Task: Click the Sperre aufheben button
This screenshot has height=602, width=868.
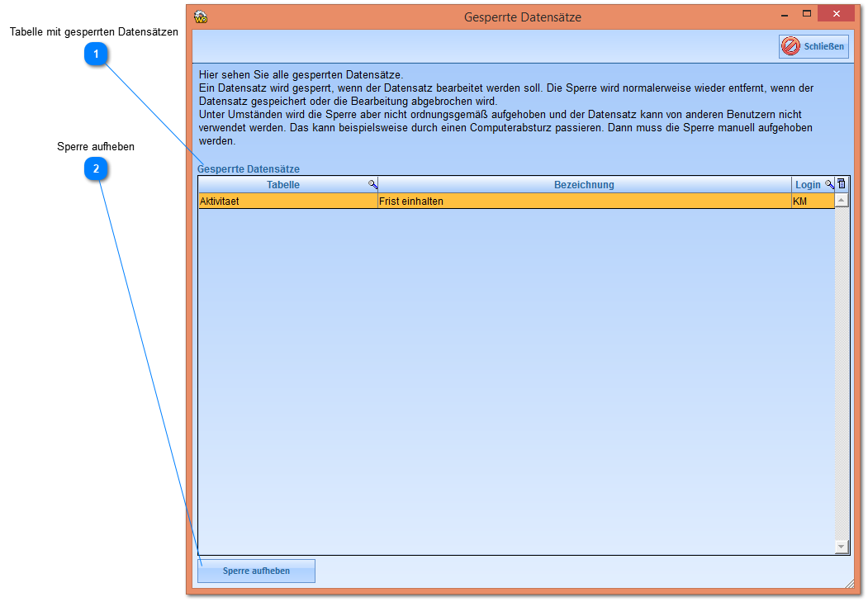Action: (x=256, y=571)
